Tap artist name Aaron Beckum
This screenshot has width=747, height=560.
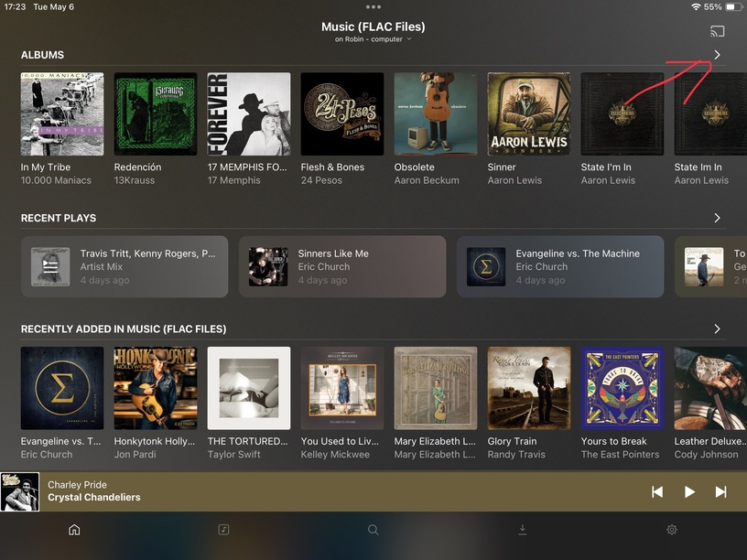[x=427, y=180]
